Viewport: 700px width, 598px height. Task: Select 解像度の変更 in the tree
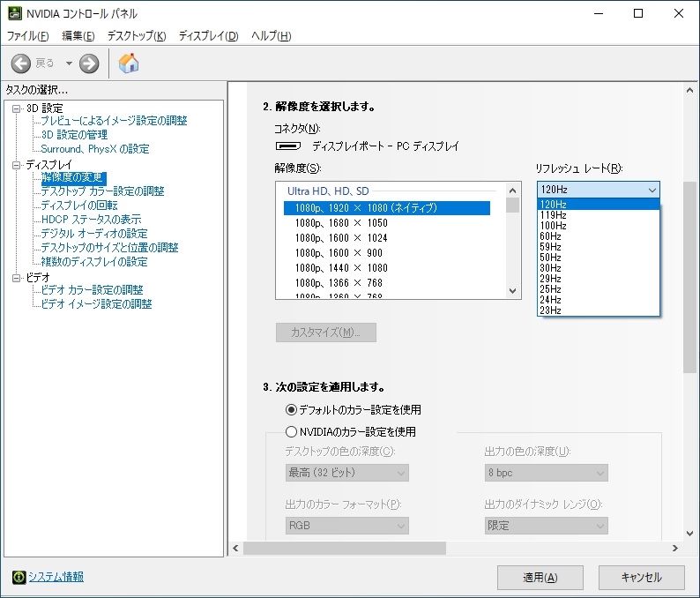(x=74, y=178)
